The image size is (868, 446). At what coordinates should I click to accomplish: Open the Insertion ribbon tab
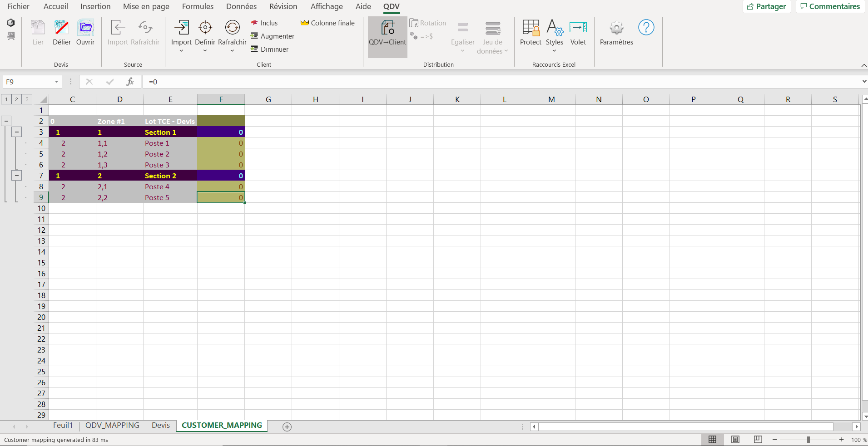point(95,6)
